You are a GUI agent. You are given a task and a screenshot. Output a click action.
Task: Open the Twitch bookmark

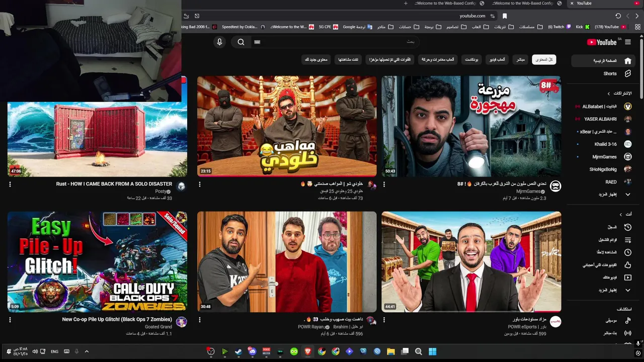coord(559,27)
